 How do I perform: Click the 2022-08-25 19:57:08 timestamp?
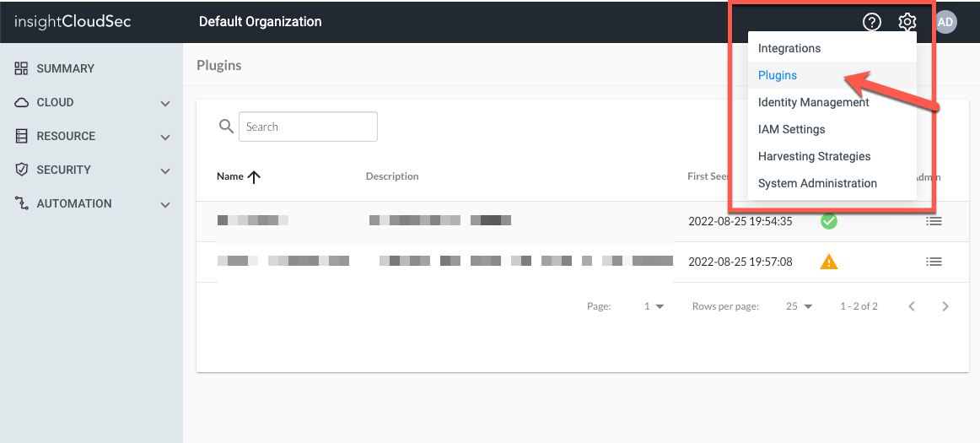[x=740, y=262]
